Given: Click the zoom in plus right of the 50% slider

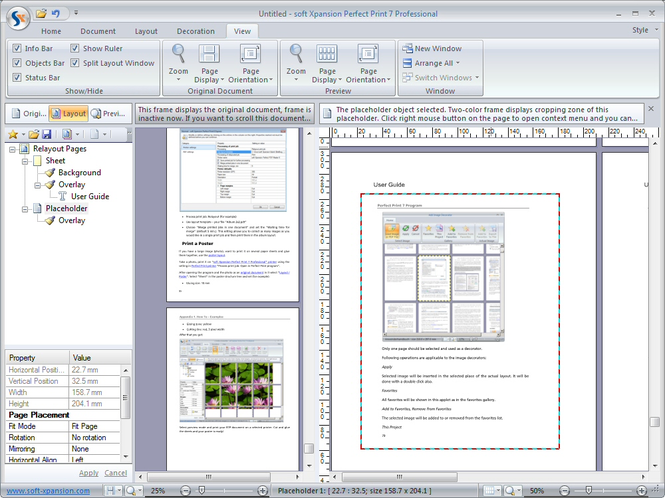Looking at the screenshot, I should point(641,490).
